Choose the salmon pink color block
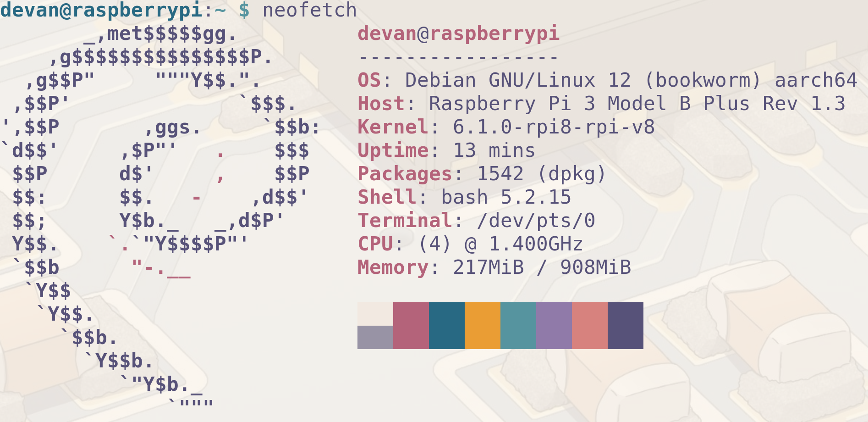This screenshot has width=868, height=422. tap(590, 326)
